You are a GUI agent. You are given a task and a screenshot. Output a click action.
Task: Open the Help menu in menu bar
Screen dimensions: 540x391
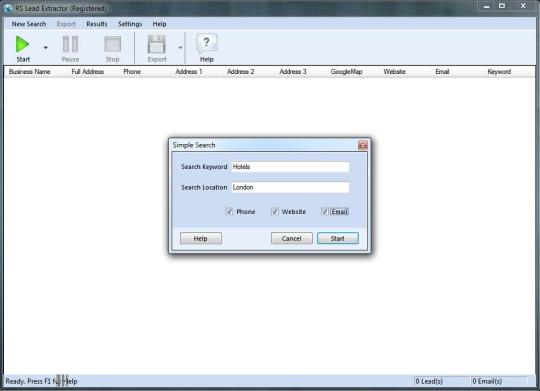[x=159, y=24]
